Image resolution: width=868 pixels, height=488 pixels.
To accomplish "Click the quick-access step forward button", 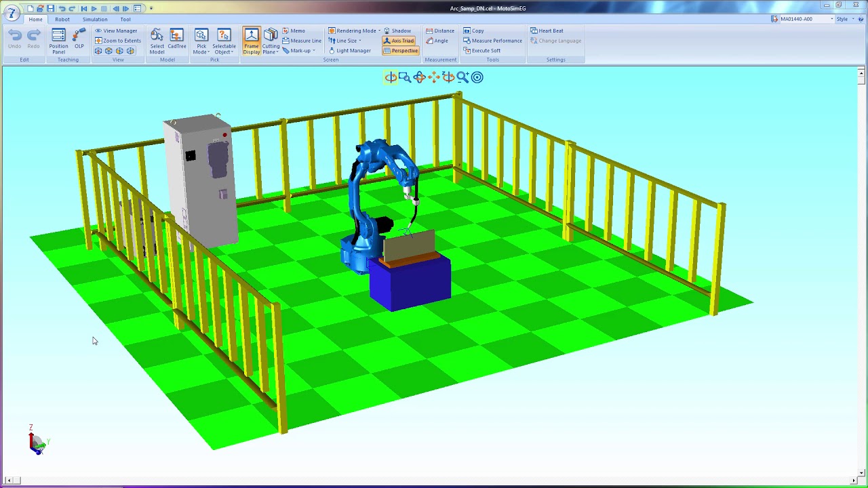I will coord(125,9).
